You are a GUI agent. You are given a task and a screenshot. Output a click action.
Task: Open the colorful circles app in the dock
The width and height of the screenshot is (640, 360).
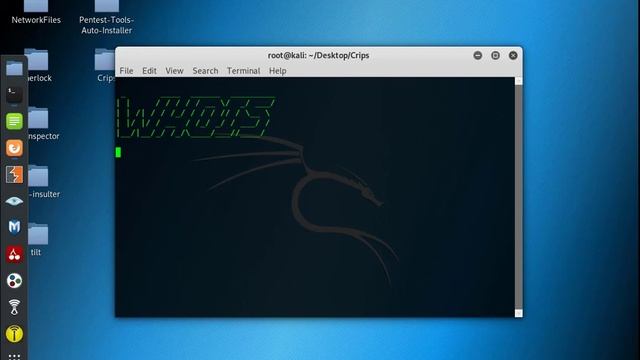(x=14, y=280)
